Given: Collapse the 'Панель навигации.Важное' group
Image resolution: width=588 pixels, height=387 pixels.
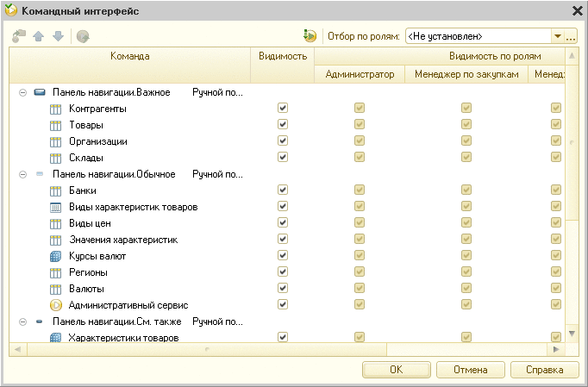Looking at the screenshot, I should pos(22,92).
